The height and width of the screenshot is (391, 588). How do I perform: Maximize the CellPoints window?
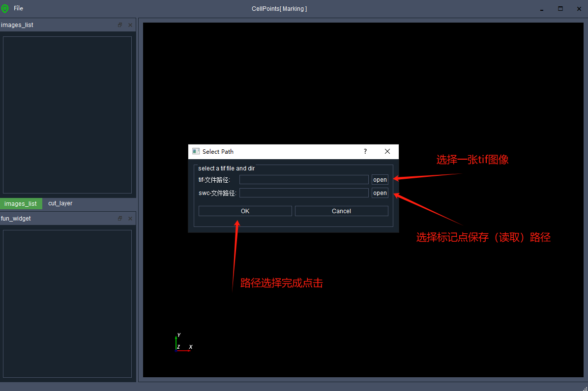[560, 9]
